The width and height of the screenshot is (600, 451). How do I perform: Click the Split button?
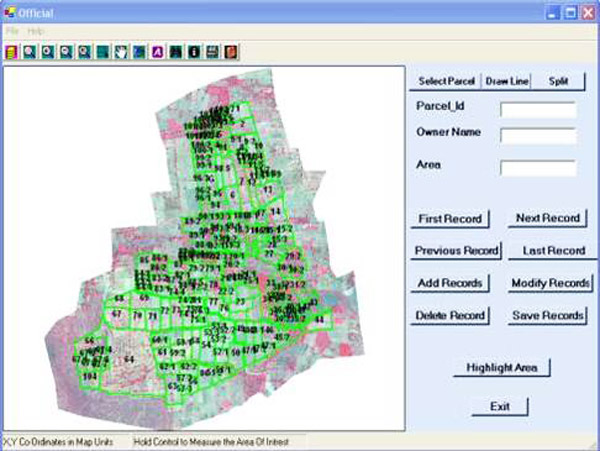(x=557, y=81)
